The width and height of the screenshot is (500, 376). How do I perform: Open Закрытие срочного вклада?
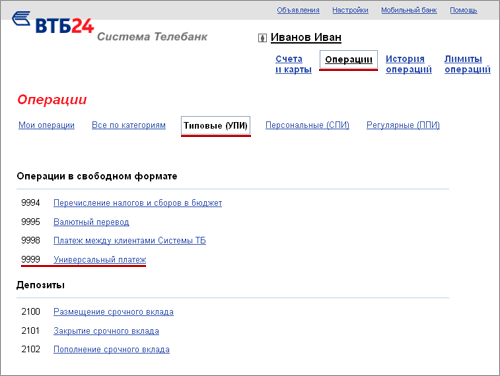coord(106,331)
